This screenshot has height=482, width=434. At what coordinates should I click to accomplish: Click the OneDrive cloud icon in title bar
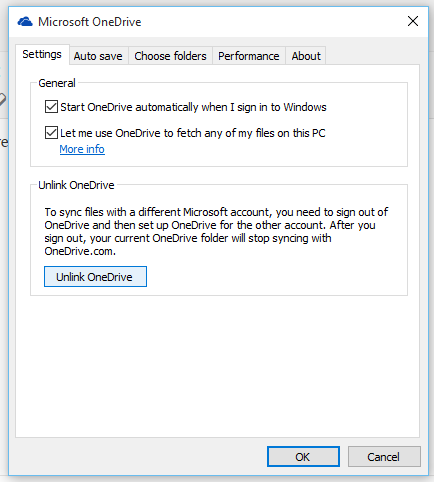tap(25, 22)
